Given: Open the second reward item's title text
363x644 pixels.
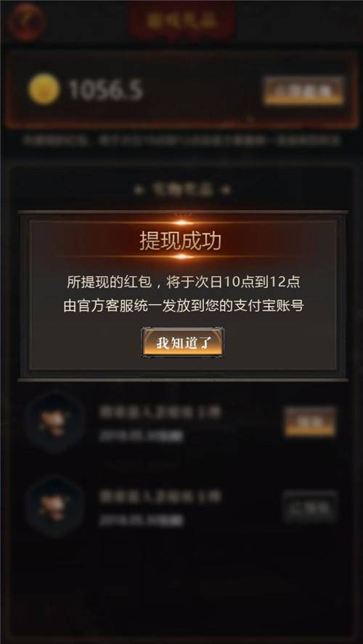Looking at the screenshot, I should pyautogui.click(x=160, y=496).
